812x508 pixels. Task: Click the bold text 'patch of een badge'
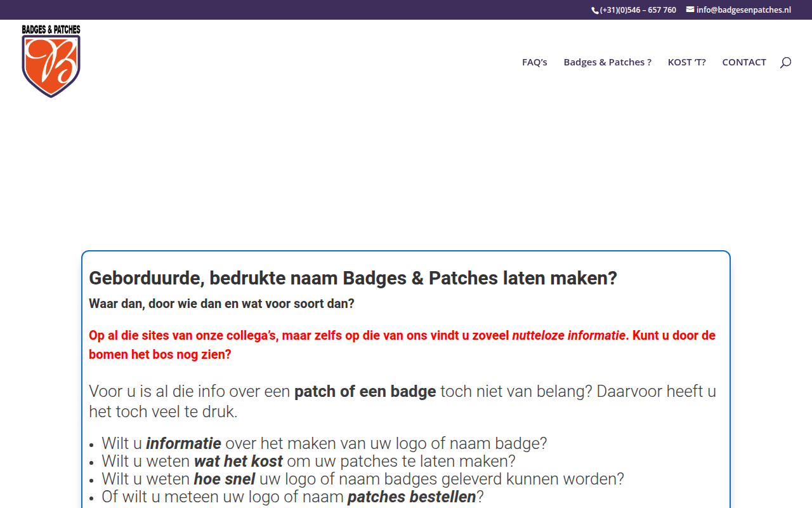365,391
